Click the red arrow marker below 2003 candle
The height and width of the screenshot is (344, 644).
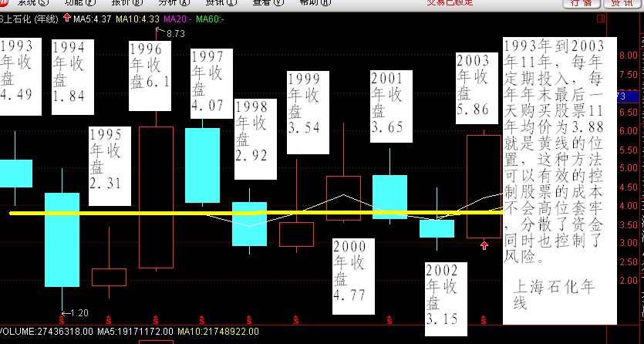[x=484, y=245]
